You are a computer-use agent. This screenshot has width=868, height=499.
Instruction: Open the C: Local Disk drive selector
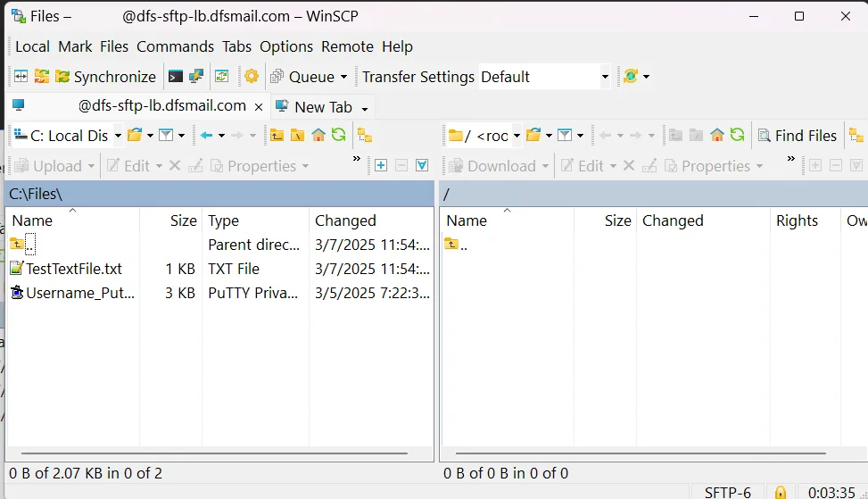coord(67,136)
